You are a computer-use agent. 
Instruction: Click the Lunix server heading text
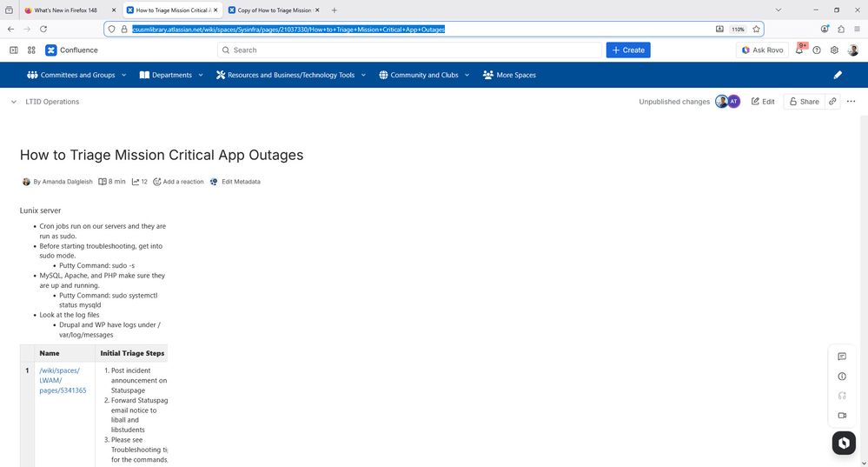[x=41, y=210]
